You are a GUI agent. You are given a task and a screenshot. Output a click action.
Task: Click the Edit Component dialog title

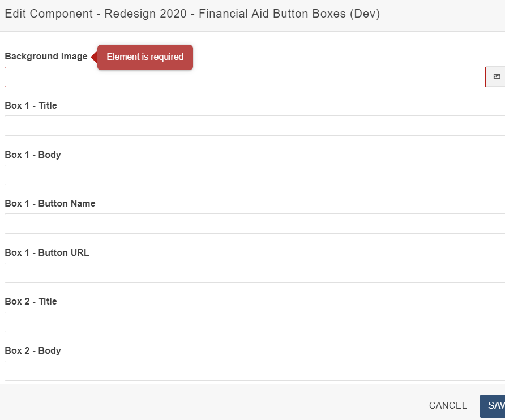click(192, 14)
